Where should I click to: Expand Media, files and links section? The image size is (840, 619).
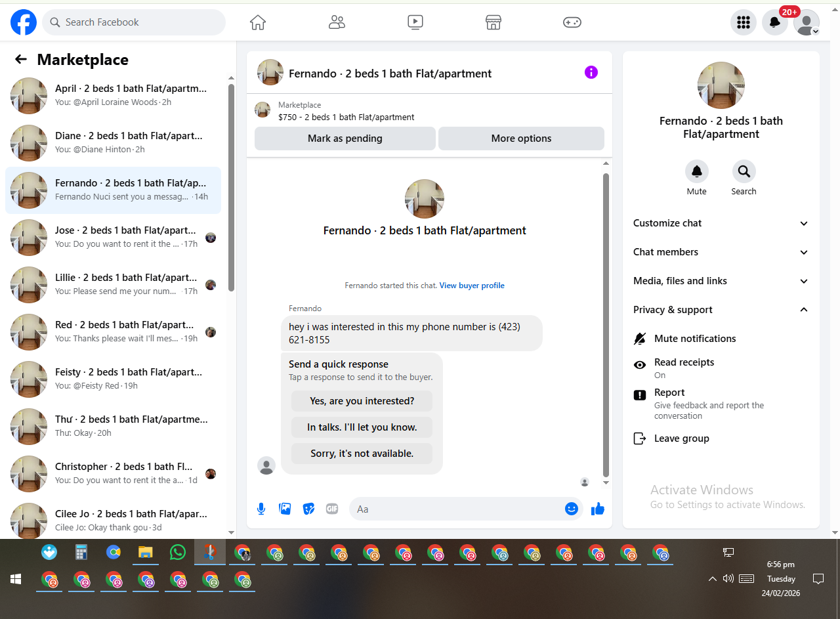point(721,281)
